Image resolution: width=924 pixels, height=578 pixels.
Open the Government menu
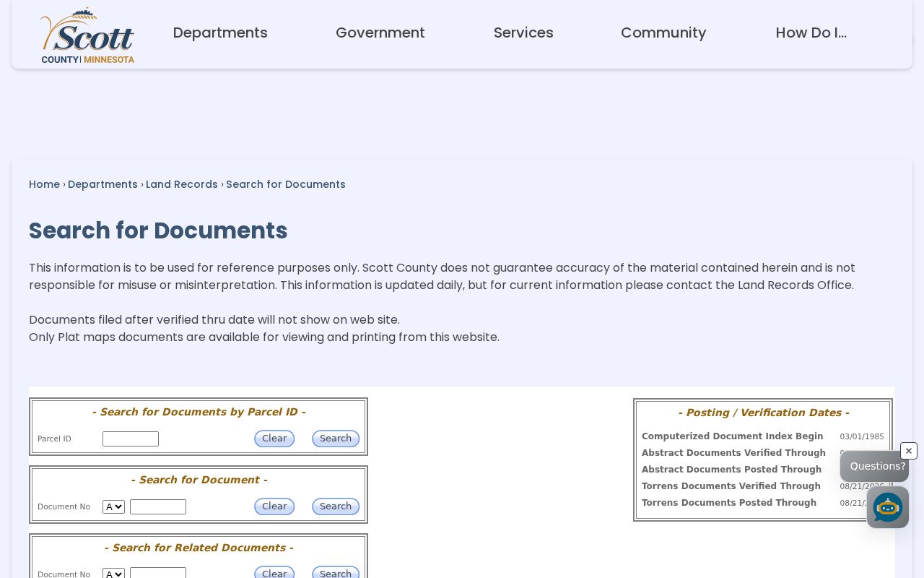380,33
